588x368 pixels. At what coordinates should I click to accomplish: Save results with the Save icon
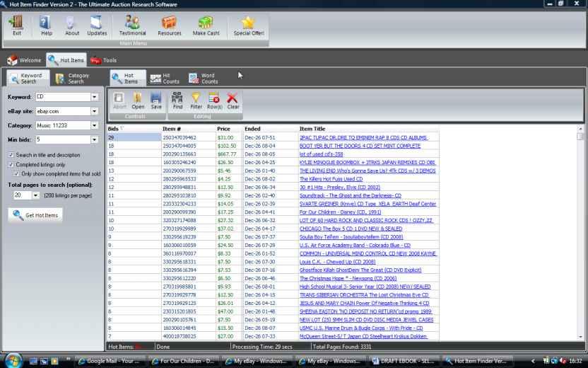click(x=156, y=100)
